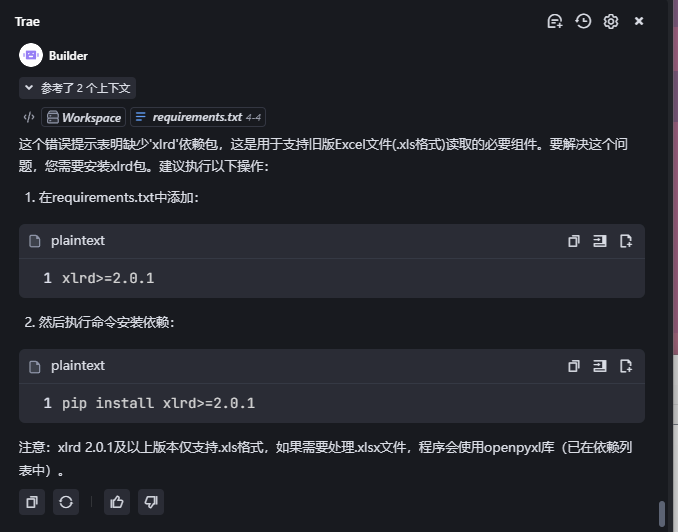This screenshot has width=678, height=532.
Task: Like the response with thumbs up
Action: coord(117,502)
